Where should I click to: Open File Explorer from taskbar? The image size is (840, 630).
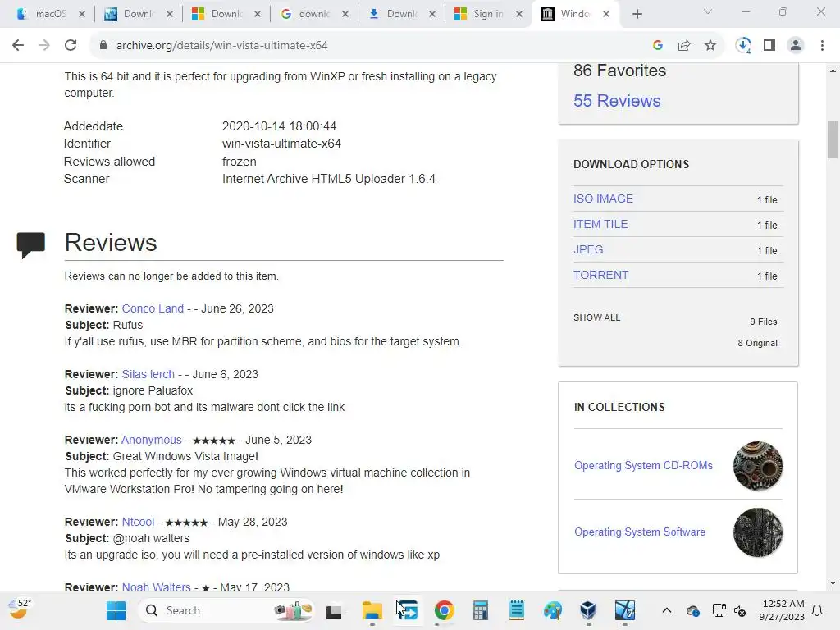372,610
